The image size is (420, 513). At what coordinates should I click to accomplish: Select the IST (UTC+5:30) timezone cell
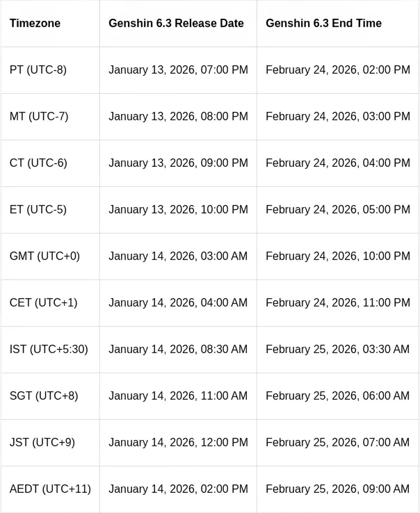pyautogui.click(x=49, y=350)
